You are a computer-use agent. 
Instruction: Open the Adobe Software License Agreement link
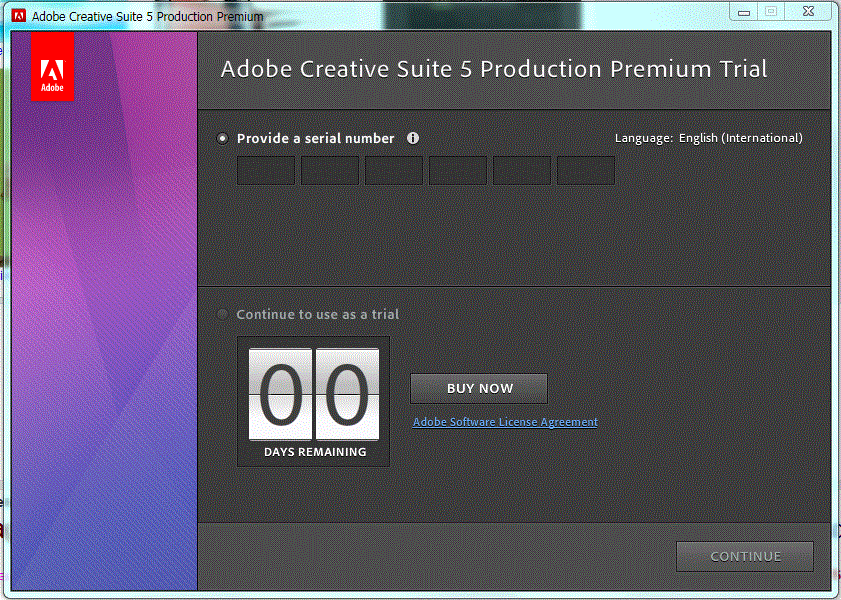click(x=505, y=422)
